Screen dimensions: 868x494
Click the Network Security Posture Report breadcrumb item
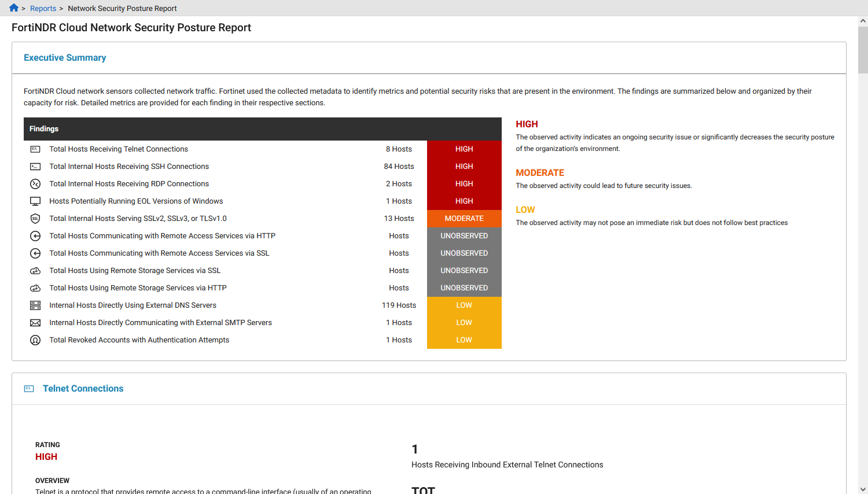point(122,8)
